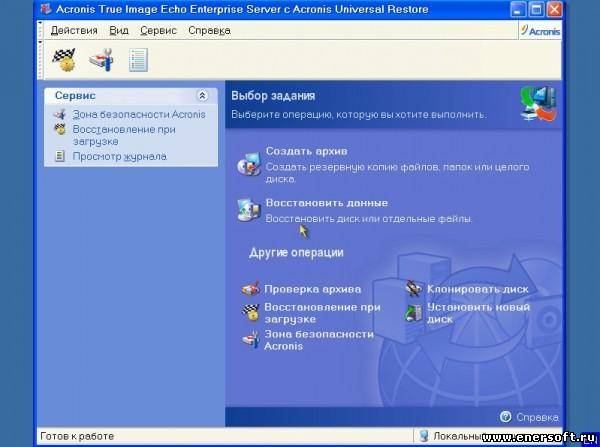This screenshot has width=600, height=447.
Task: Click the Другие операции heading text
Action: pos(296,253)
